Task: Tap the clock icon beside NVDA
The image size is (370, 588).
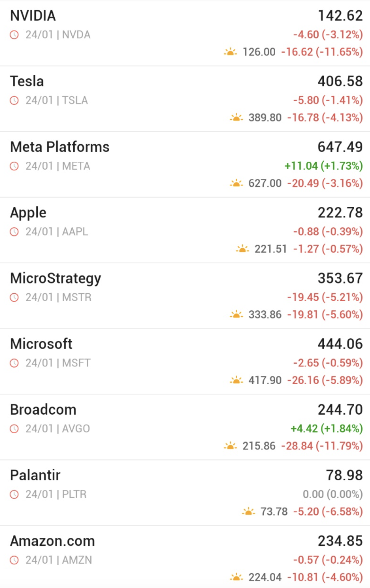Action: pyautogui.click(x=14, y=35)
